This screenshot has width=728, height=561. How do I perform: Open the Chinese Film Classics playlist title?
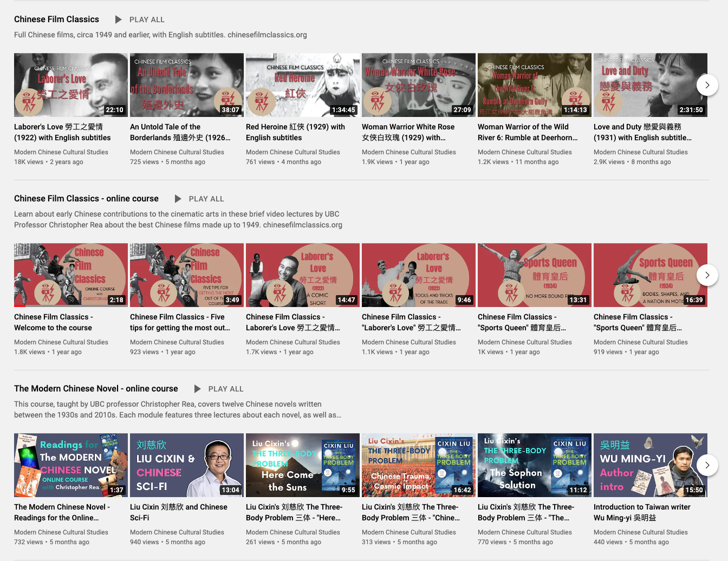click(x=56, y=19)
